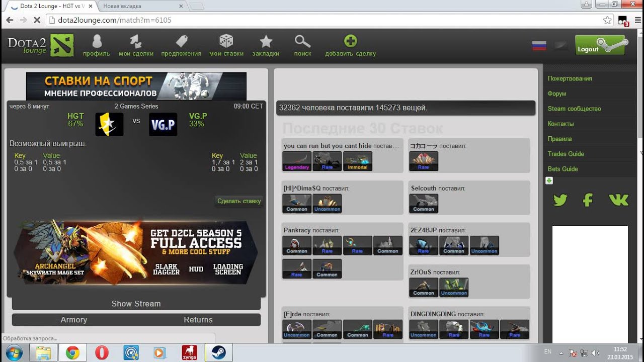Image resolution: width=644 pixels, height=362 pixels.
Task: Click the Logout button
Action: coord(600,45)
